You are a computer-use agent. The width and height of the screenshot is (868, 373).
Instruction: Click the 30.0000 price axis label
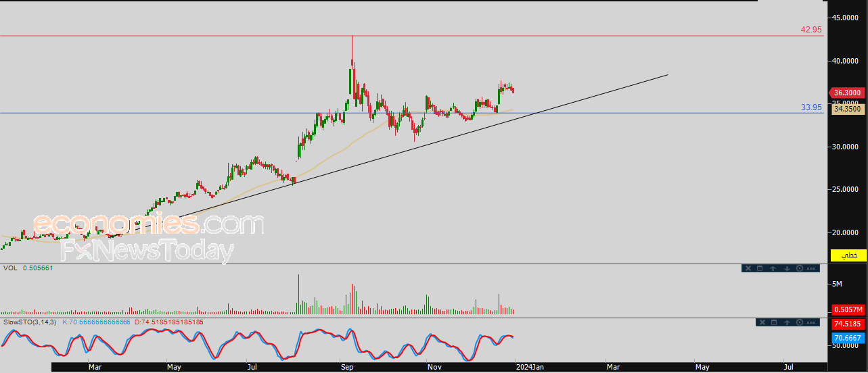point(846,147)
